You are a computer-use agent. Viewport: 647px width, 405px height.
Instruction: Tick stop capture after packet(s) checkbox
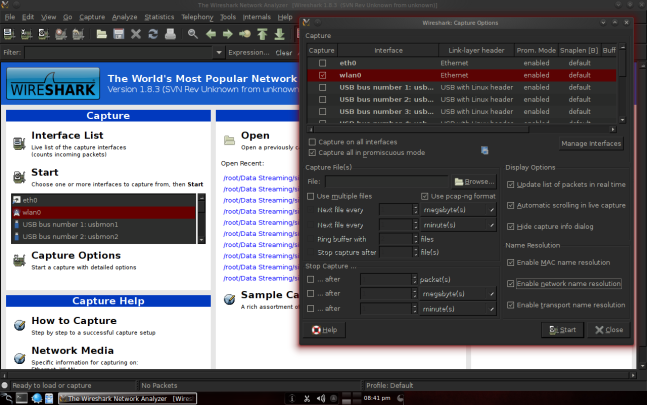[x=310, y=280]
